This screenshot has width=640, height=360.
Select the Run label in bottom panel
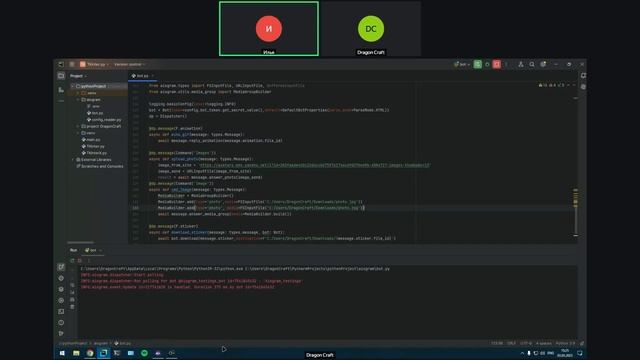coord(73,250)
